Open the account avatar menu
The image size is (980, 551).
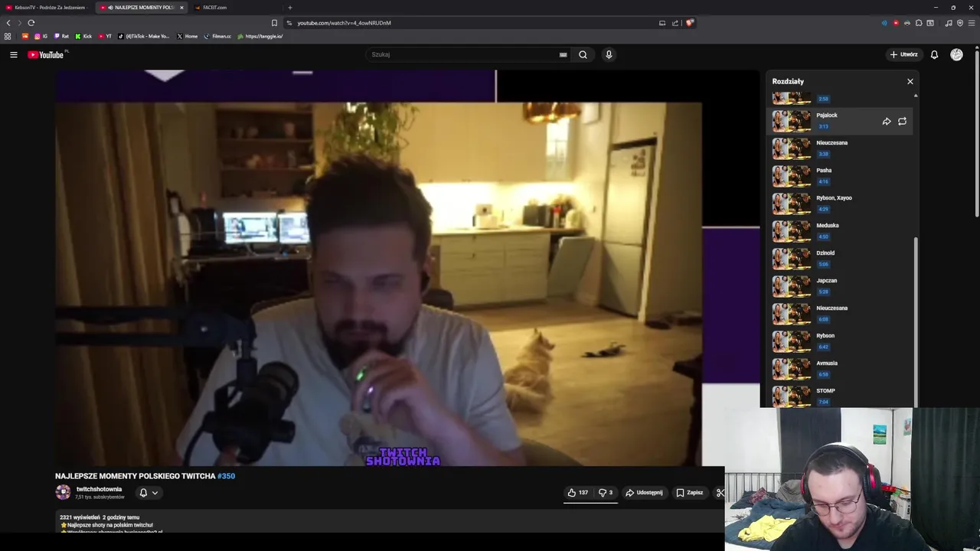956,54
